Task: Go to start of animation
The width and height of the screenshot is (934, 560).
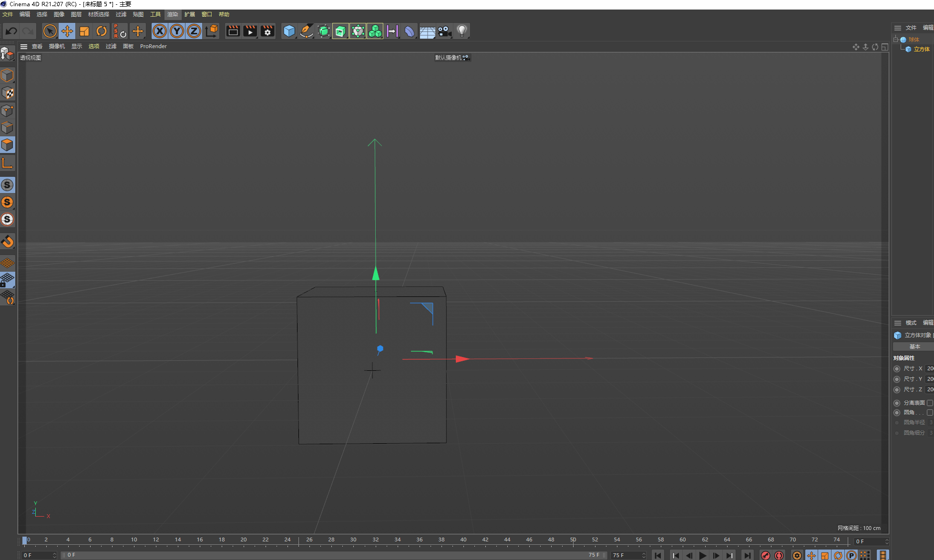Action: point(658,555)
